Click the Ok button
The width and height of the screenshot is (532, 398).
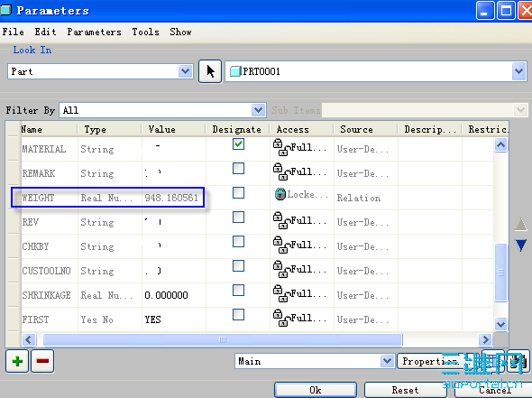click(x=316, y=390)
